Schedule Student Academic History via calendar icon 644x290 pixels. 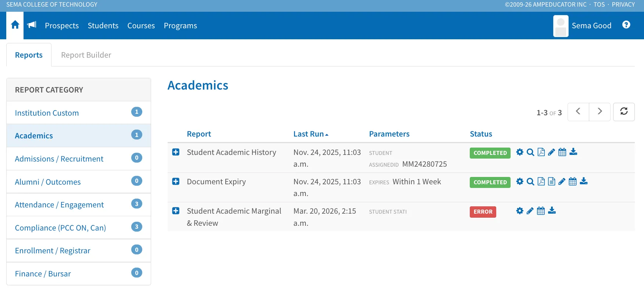[562, 152]
